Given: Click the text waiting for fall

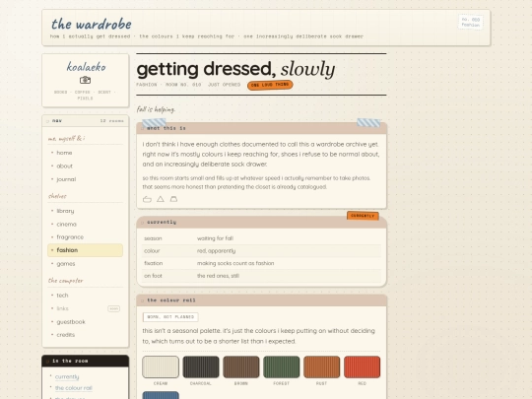Looking at the screenshot, I should [215, 238].
